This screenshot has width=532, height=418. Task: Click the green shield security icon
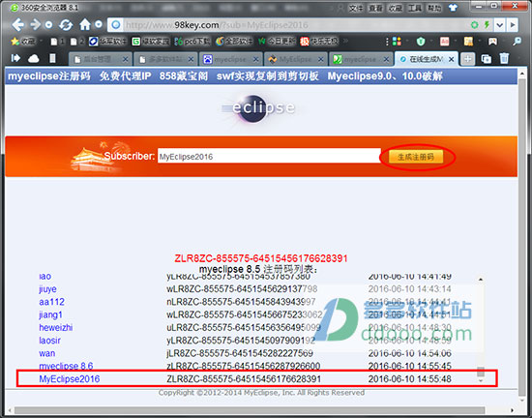(421, 42)
